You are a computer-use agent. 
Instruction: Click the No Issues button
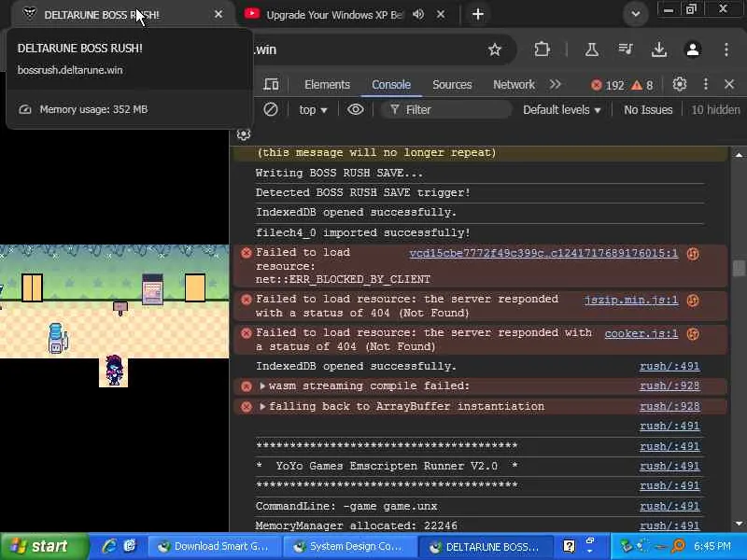pos(648,110)
